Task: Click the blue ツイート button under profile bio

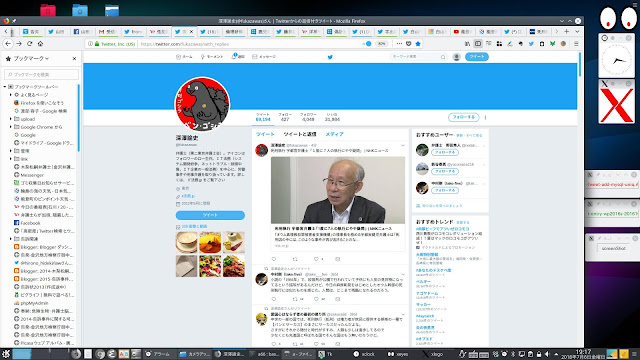Action: coord(210,215)
